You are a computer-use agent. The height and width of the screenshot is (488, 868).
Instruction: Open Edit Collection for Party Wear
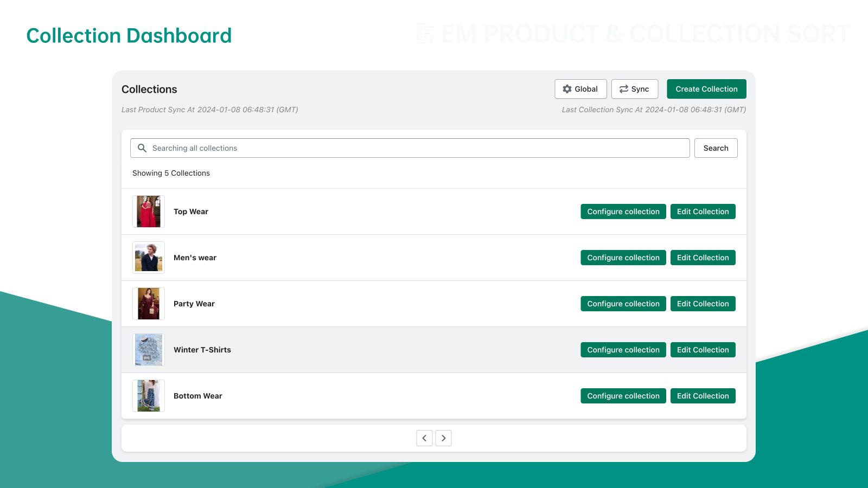[x=703, y=304]
